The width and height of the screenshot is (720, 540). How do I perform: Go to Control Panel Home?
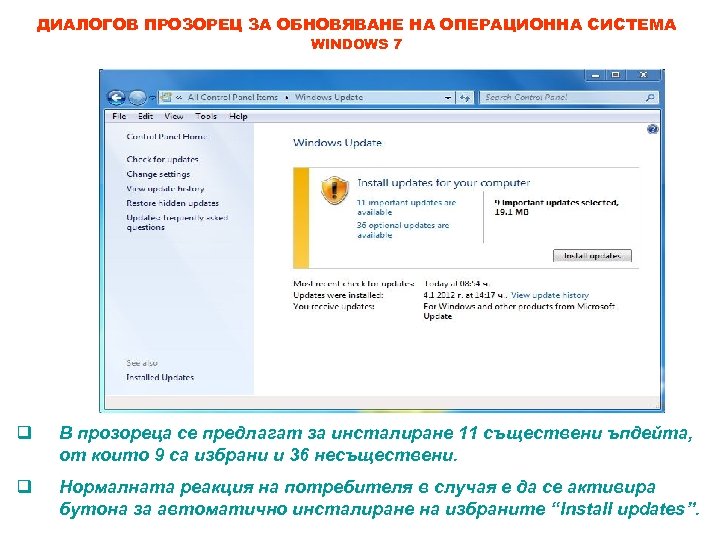click(x=166, y=136)
